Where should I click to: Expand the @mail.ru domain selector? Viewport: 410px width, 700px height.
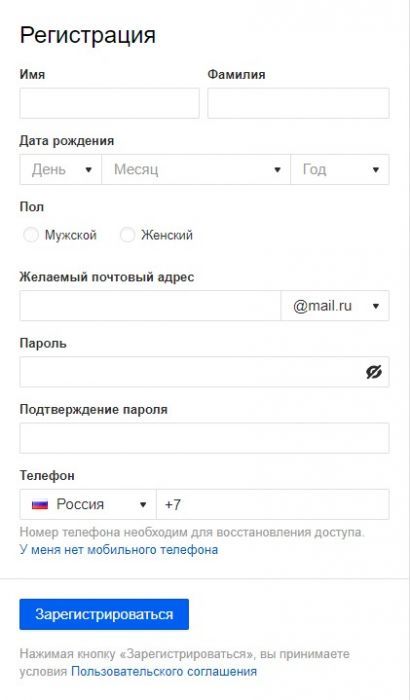tap(335, 306)
